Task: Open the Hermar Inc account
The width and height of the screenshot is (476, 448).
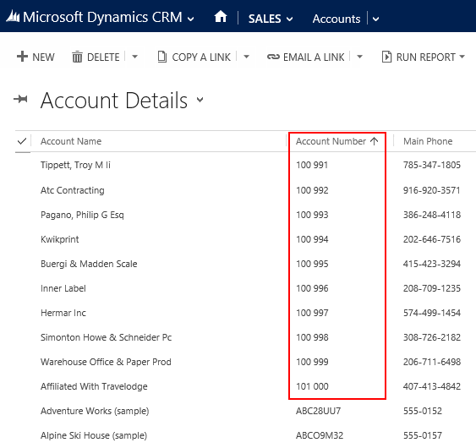Action: click(x=63, y=313)
